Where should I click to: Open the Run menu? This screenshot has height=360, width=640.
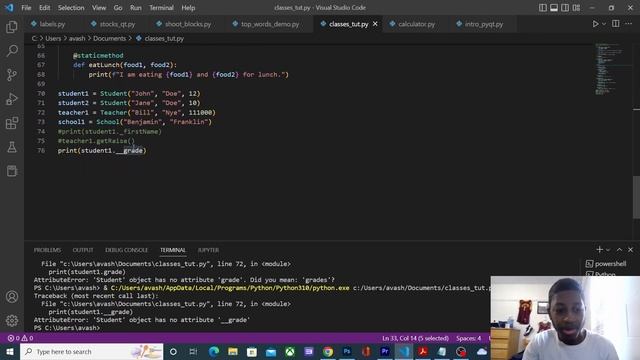click(136, 8)
